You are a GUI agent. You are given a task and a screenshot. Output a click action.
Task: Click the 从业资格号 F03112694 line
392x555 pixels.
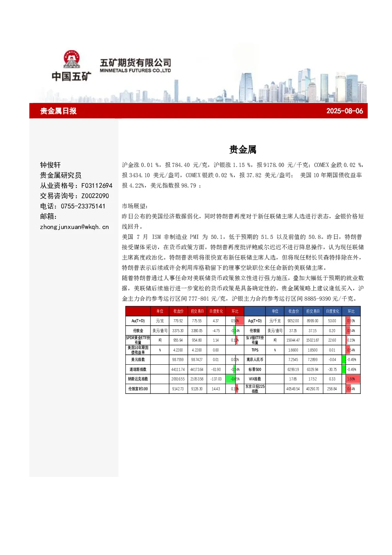[76, 186]
